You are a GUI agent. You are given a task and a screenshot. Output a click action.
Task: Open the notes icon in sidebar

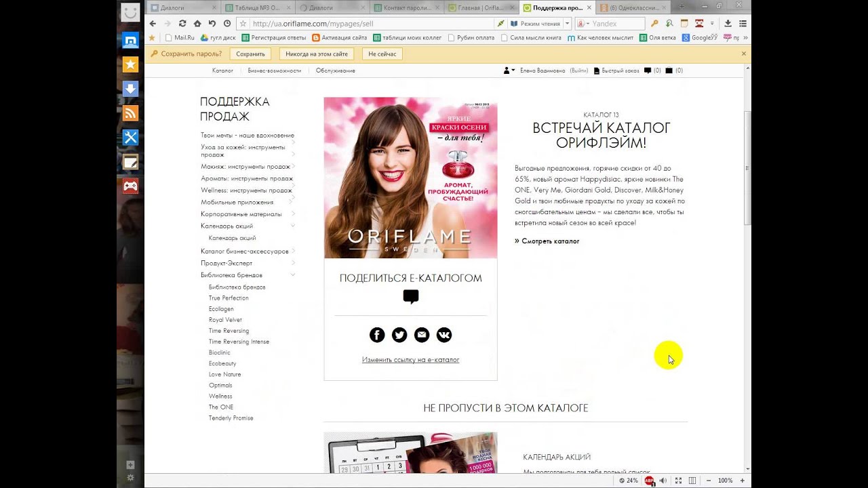click(130, 162)
